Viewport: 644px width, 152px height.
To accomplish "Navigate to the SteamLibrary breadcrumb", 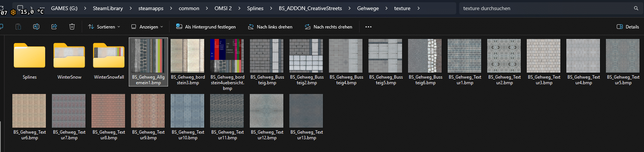I will 108,8.
